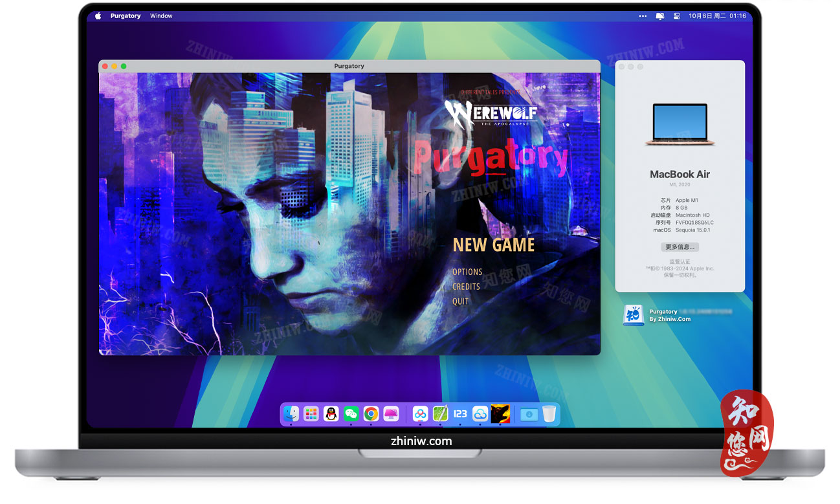Open Launchpad from the Dock
The width and height of the screenshot is (840, 504).
[311, 413]
